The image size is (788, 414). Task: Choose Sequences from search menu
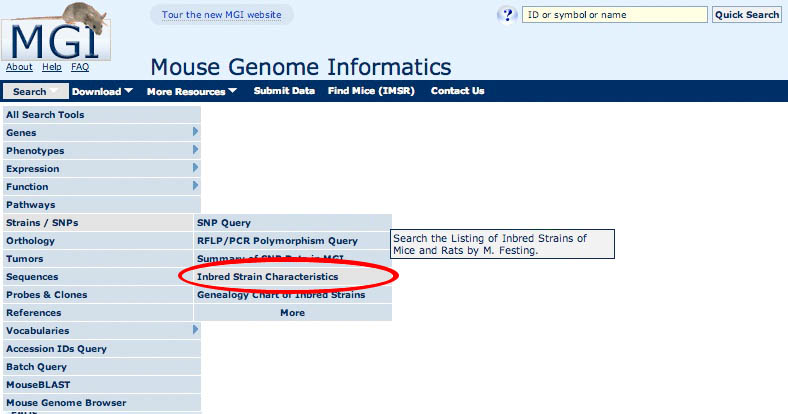(x=98, y=277)
